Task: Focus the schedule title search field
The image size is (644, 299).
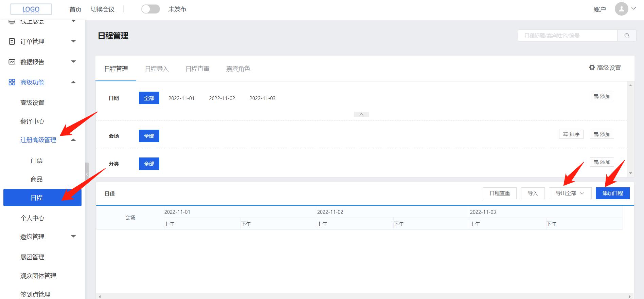Action: click(567, 35)
